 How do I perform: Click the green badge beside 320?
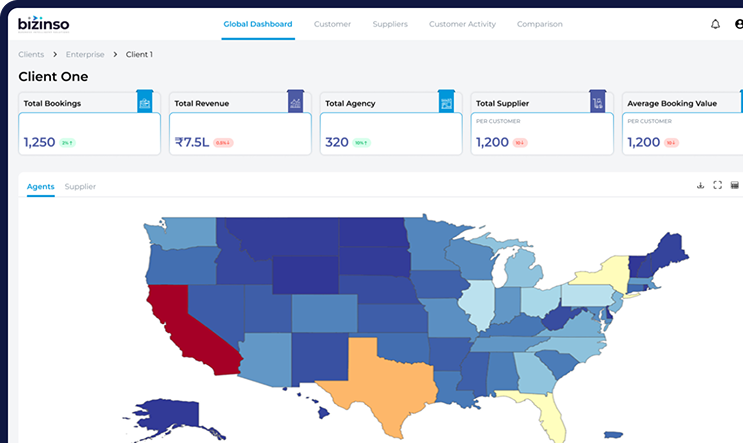click(362, 143)
